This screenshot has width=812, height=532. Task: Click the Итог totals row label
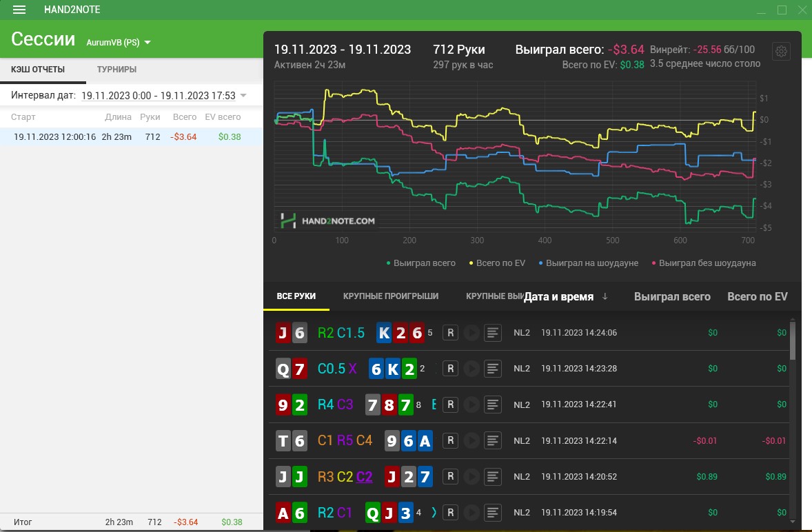click(23, 522)
